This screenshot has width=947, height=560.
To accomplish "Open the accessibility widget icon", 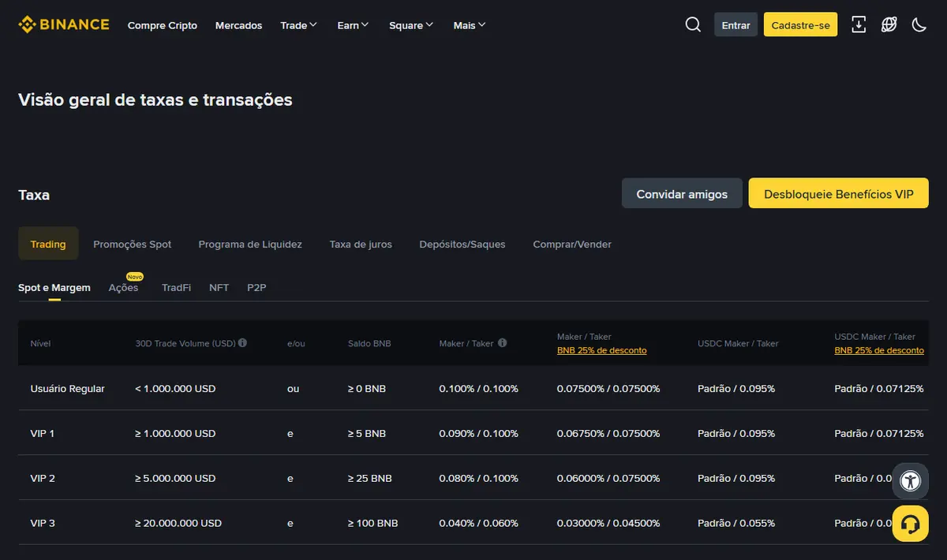I will [910, 480].
